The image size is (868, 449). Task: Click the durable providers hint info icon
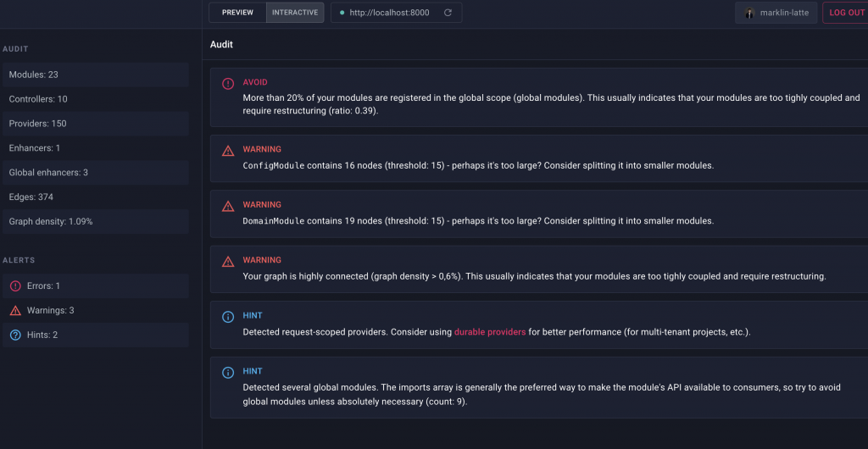click(228, 317)
